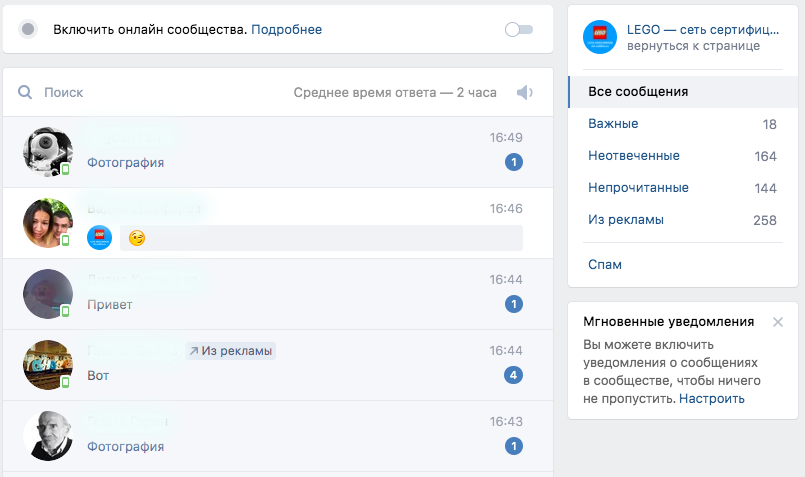
Task: Open conversation at 16:49 with Фотография
Action: click(x=278, y=152)
